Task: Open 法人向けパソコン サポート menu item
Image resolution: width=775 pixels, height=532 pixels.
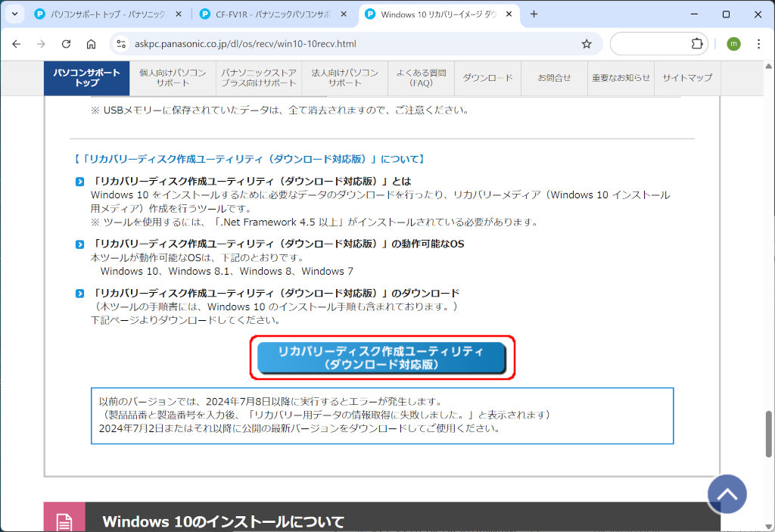Action: pyautogui.click(x=345, y=78)
